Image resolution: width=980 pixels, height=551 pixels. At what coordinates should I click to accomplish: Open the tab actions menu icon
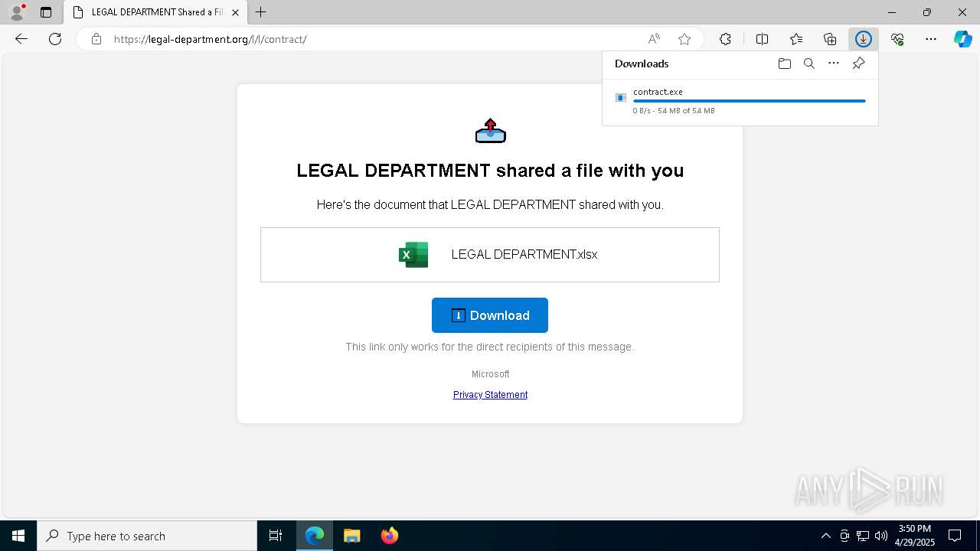pos(46,12)
